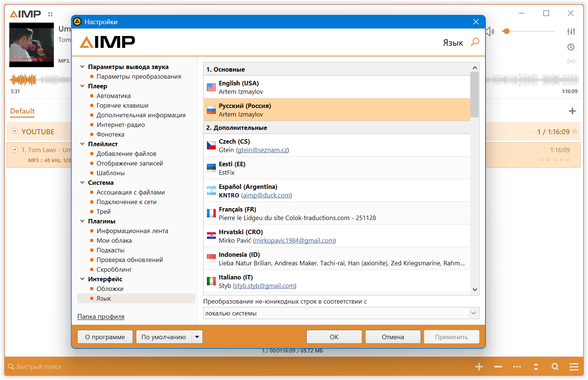Select Hrvatski (CRO) language
588x380 pixels.
click(x=337, y=236)
